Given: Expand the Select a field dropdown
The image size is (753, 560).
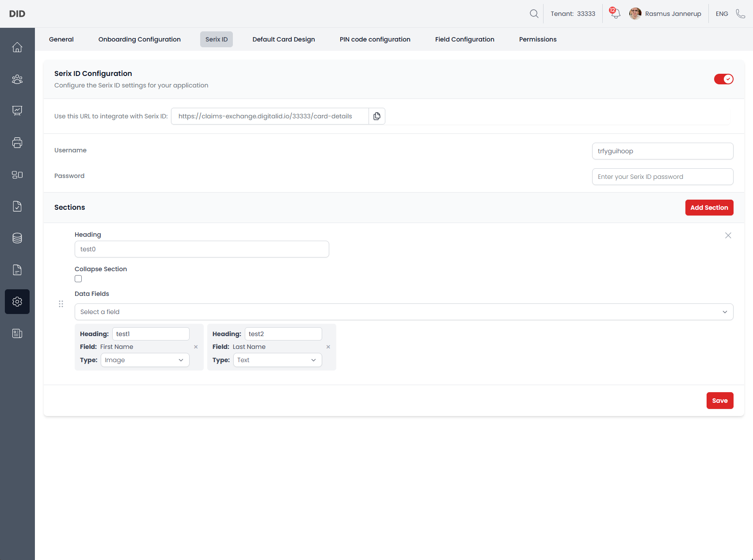Looking at the screenshot, I should pos(403,312).
